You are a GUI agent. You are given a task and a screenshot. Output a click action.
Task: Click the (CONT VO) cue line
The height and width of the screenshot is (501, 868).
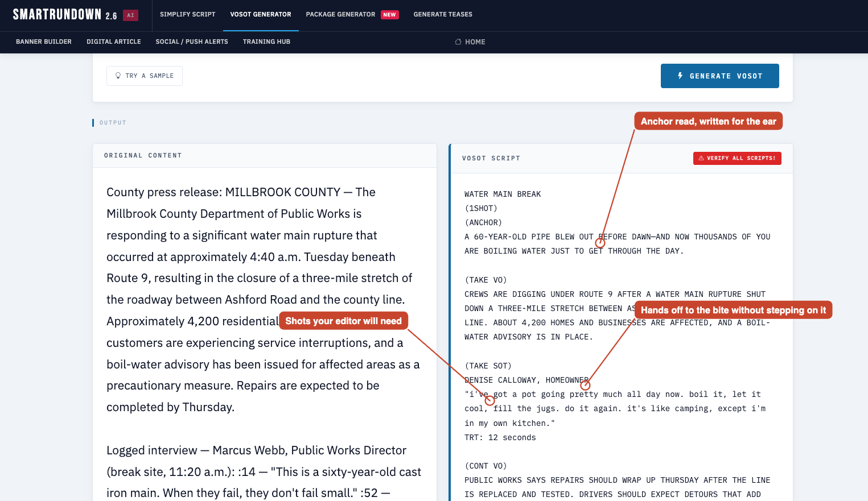pyautogui.click(x=486, y=466)
